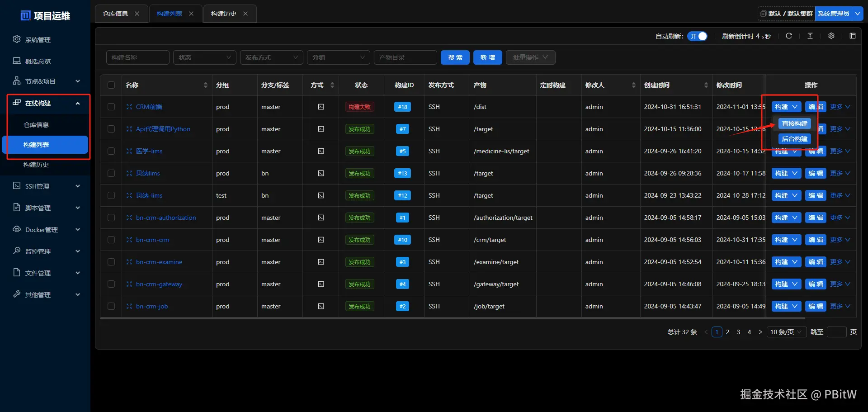Click the monitor icon beside 概括总览

point(17,61)
